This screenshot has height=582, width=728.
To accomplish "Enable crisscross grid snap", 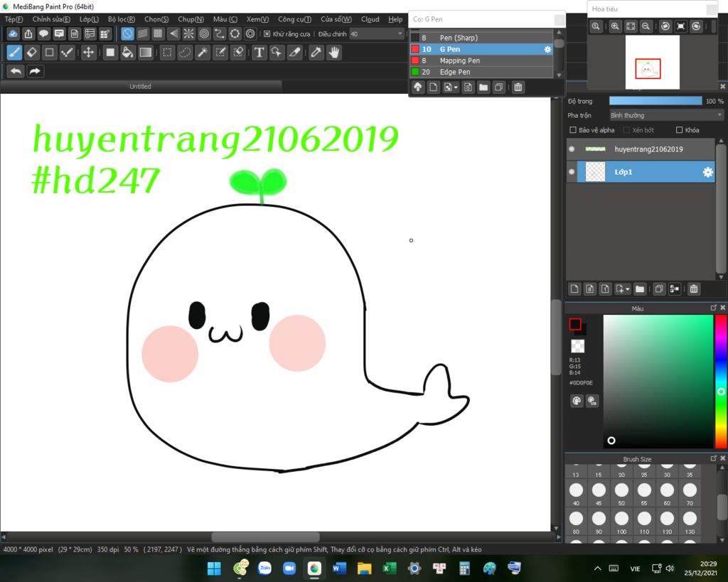I will coord(158,33).
